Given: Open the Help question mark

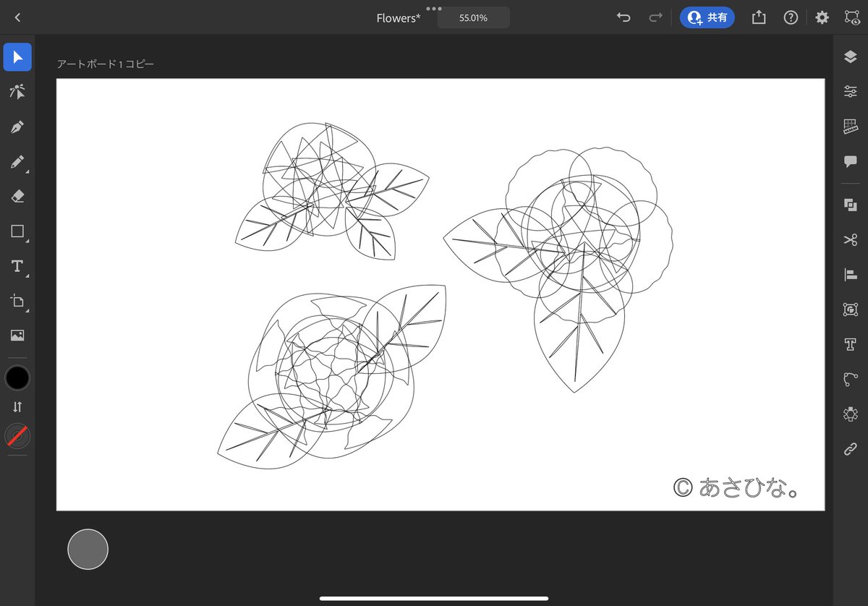Looking at the screenshot, I should 791,17.
